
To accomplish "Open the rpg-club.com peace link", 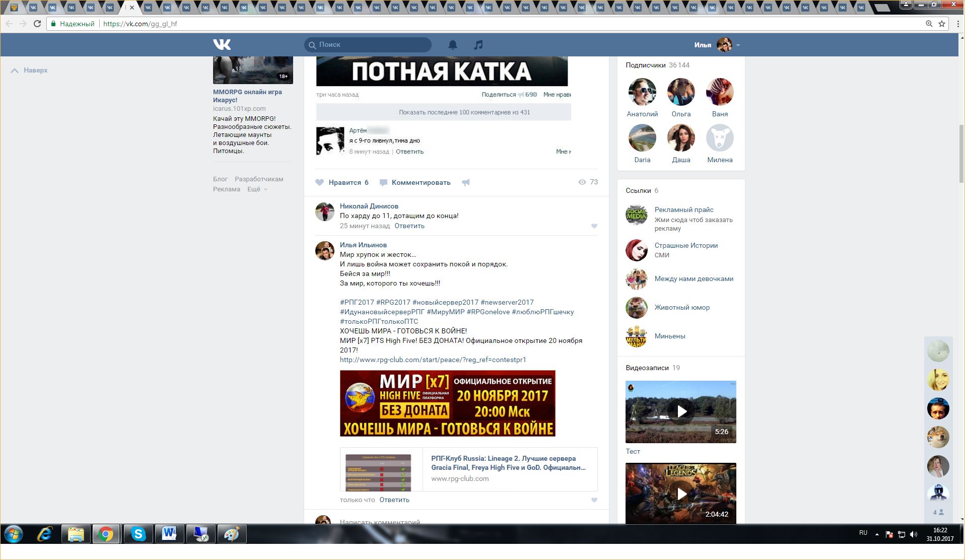I will click(433, 360).
